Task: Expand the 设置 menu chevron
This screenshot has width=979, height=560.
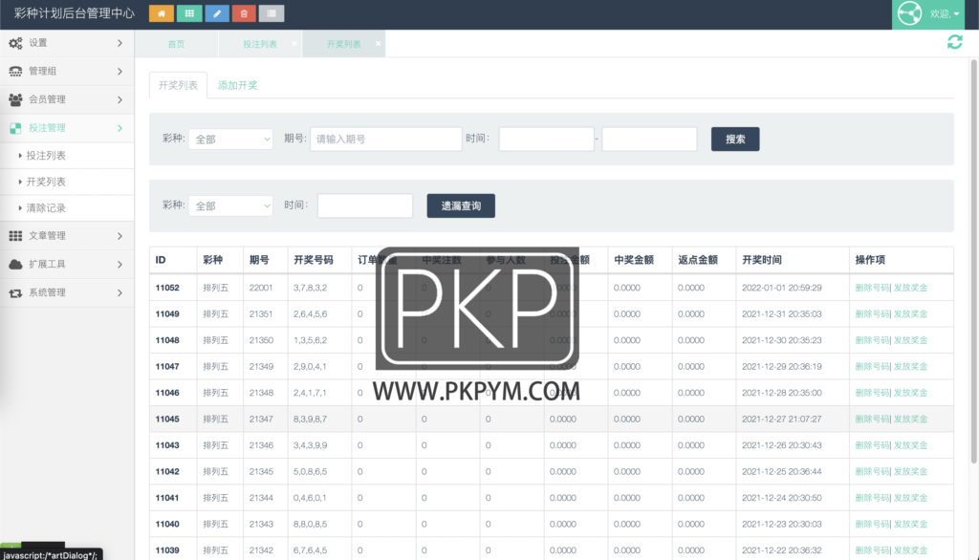Action: pyautogui.click(x=120, y=43)
